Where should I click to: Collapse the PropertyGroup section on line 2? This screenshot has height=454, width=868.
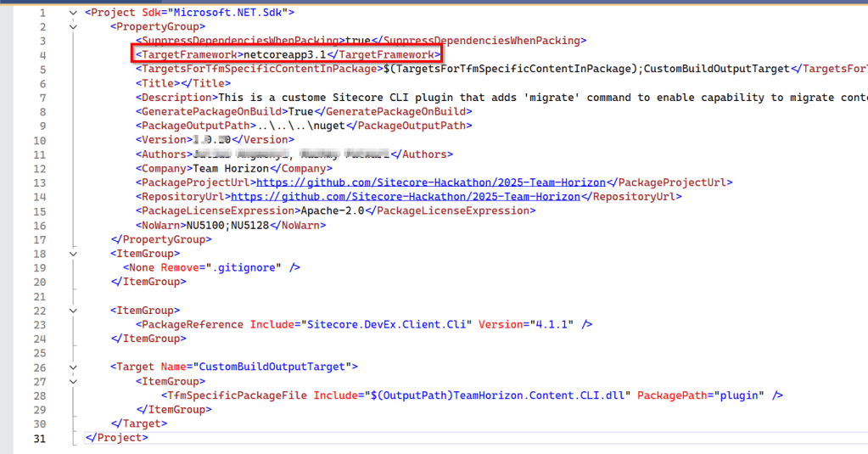73,27
